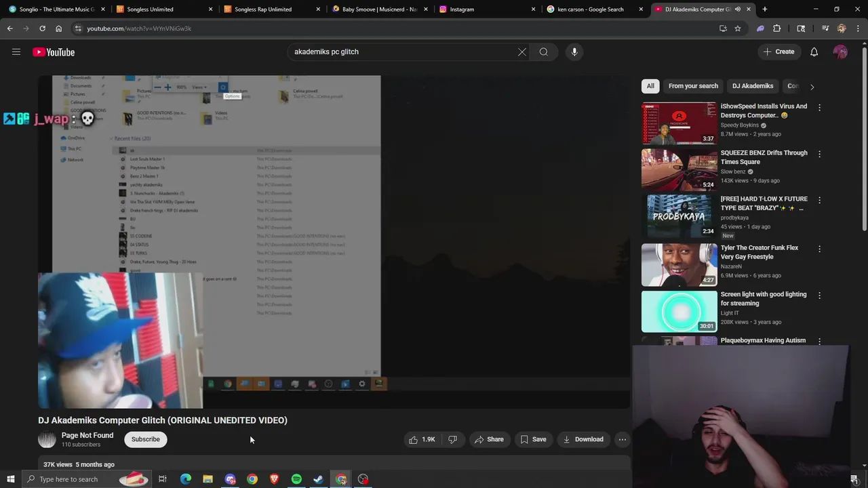
Task: Subscribe to Page Not Found channel
Action: click(146, 439)
